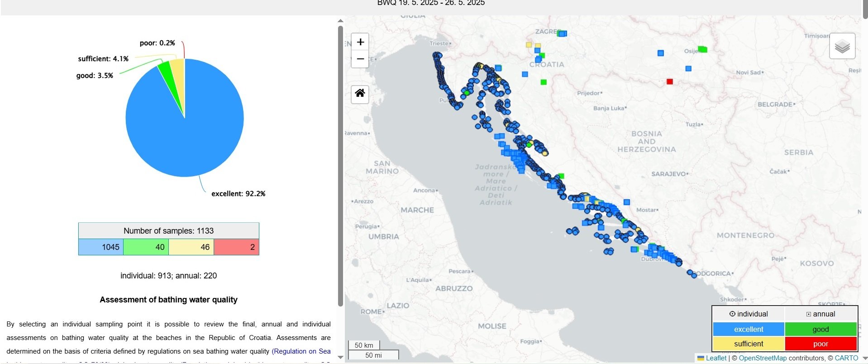Select poor category in map legend

coord(820,344)
